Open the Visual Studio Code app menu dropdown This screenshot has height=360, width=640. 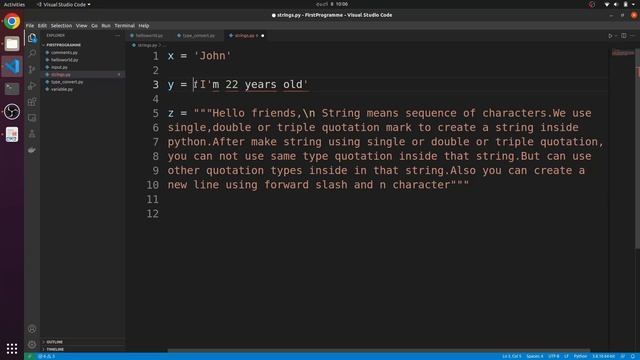[x=63, y=4]
